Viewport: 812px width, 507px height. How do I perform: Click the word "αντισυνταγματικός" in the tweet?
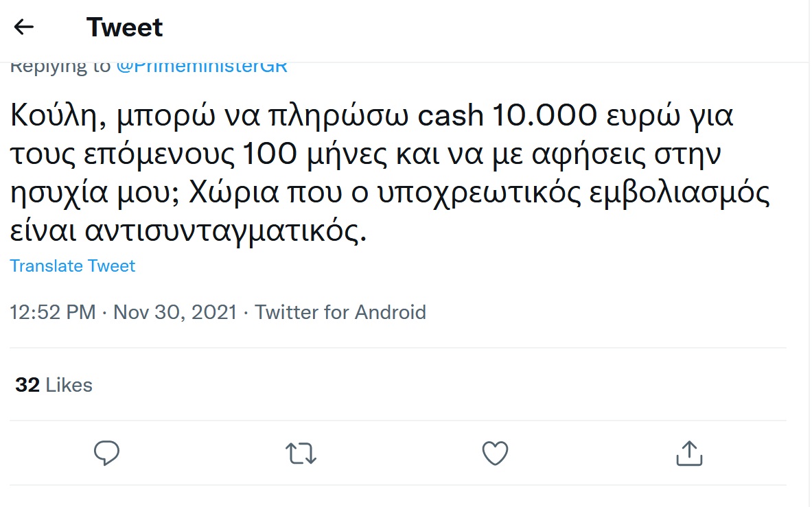pyautogui.click(x=227, y=233)
